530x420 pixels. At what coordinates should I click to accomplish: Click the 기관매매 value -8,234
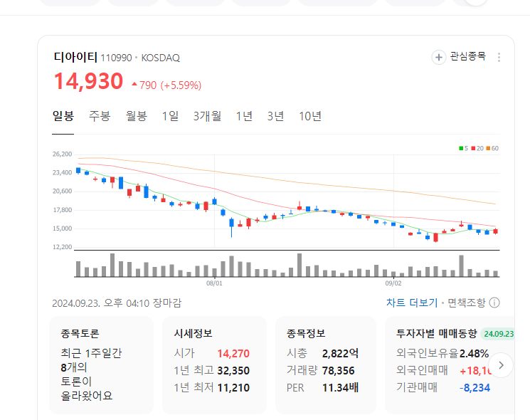pos(475,387)
